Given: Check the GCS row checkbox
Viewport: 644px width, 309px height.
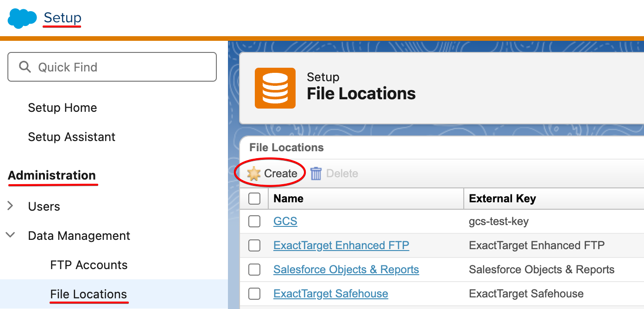Looking at the screenshot, I should tap(254, 221).
